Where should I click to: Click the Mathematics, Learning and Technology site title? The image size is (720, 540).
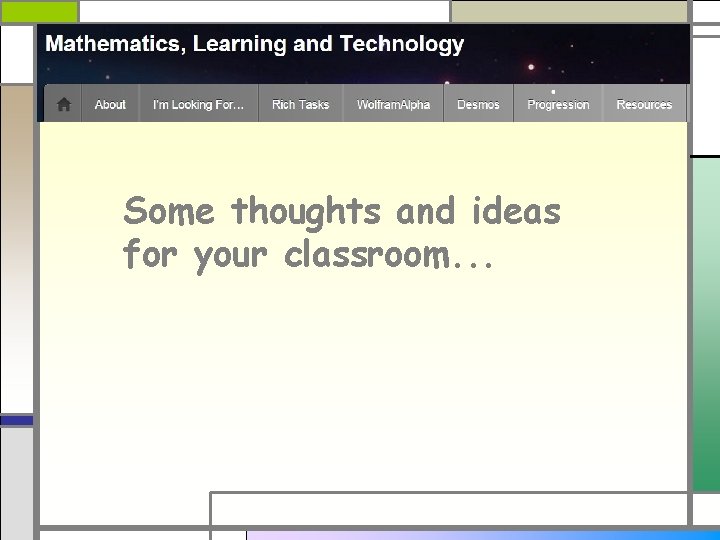255,45
